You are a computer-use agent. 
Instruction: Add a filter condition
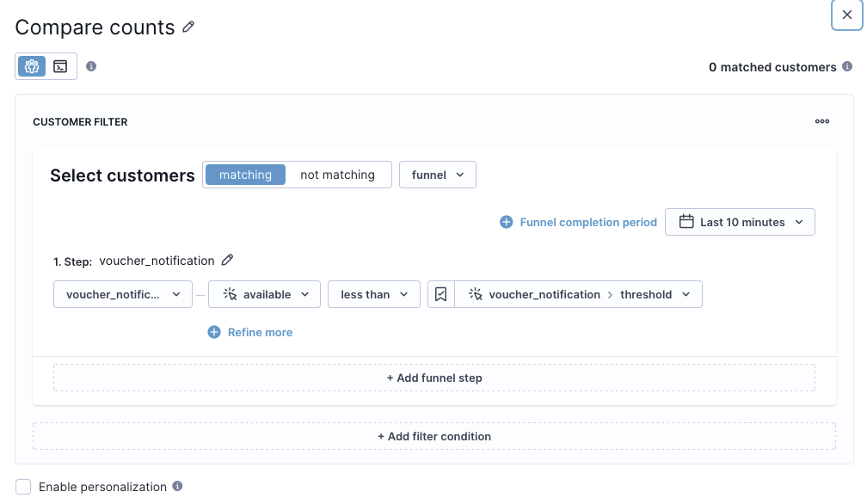point(434,437)
